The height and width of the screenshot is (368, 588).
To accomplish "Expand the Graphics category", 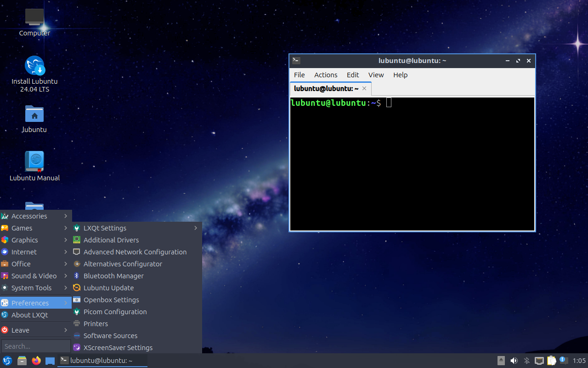I will pos(35,240).
